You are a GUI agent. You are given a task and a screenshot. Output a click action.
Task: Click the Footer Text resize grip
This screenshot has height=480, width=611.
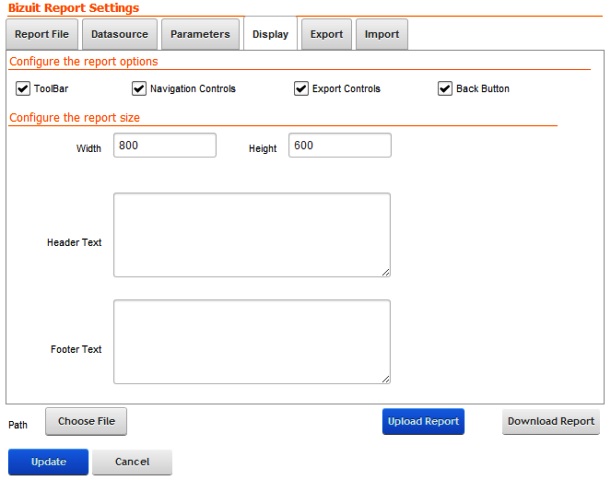click(386, 379)
